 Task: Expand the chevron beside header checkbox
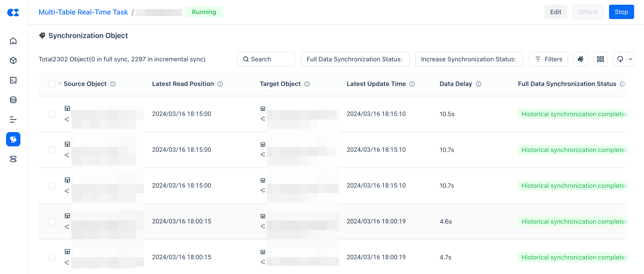point(60,83)
